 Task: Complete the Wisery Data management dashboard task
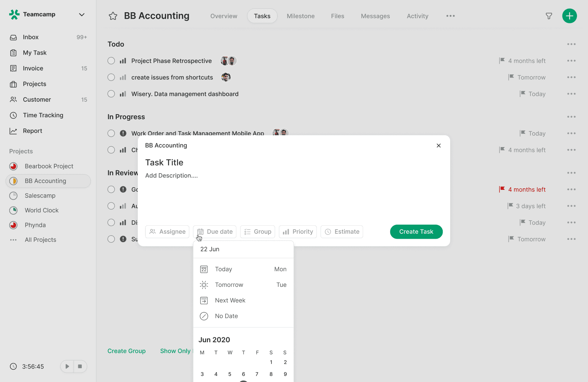(x=111, y=94)
